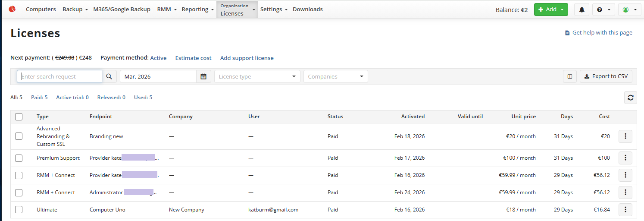Check the Ultimate license row checkbox

coord(19,210)
